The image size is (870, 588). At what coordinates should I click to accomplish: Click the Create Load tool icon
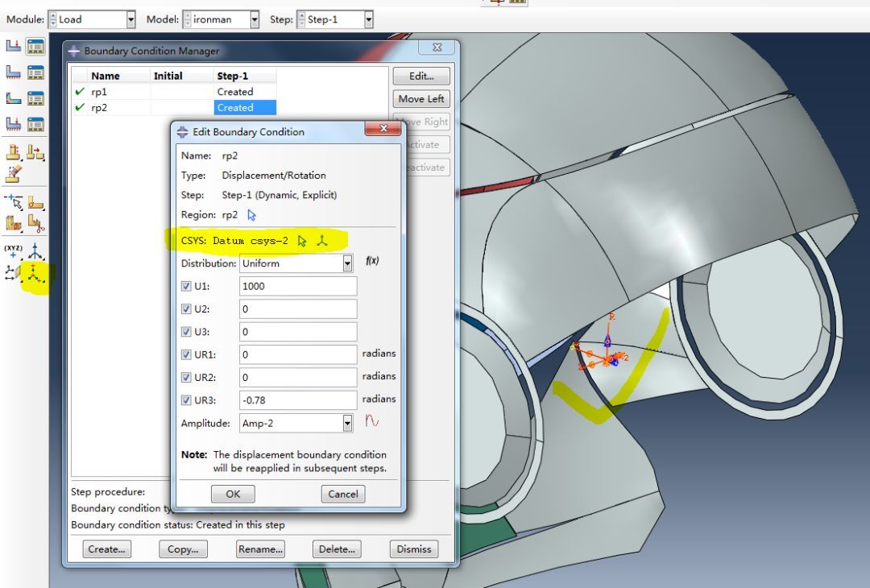pyautogui.click(x=13, y=46)
